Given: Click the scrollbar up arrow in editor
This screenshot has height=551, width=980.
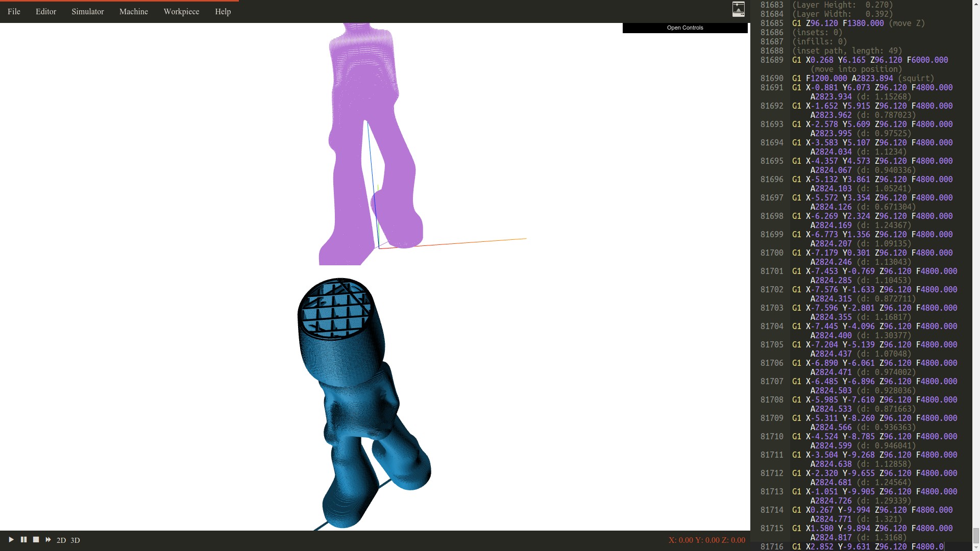Looking at the screenshot, I should click(976, 3).
